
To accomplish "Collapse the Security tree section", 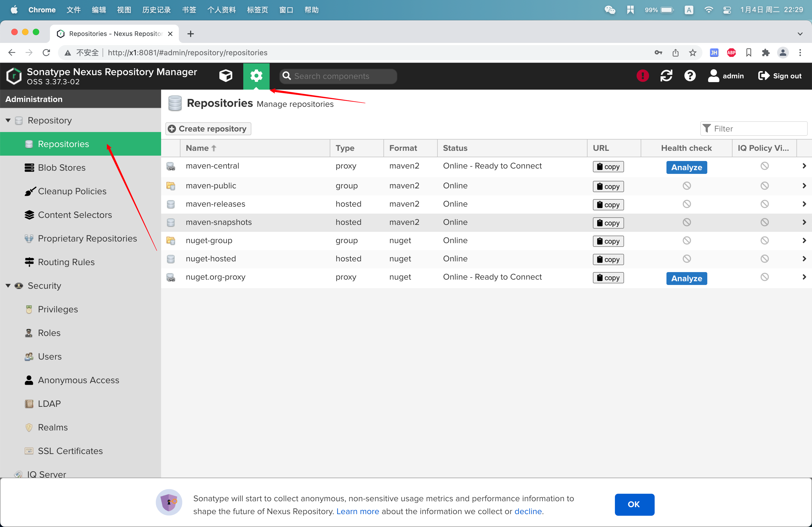I will click(8, 285).
